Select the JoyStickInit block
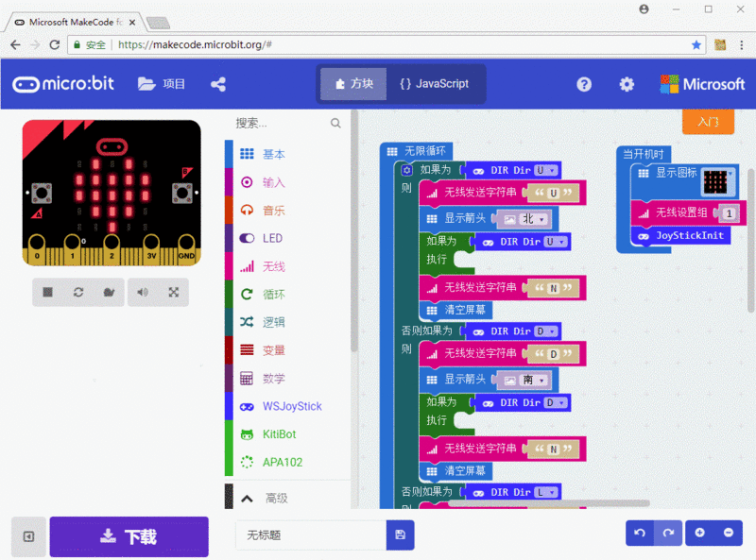Image resolution: width=756 pixels, height=560 pixels. (x=680, y=236)
